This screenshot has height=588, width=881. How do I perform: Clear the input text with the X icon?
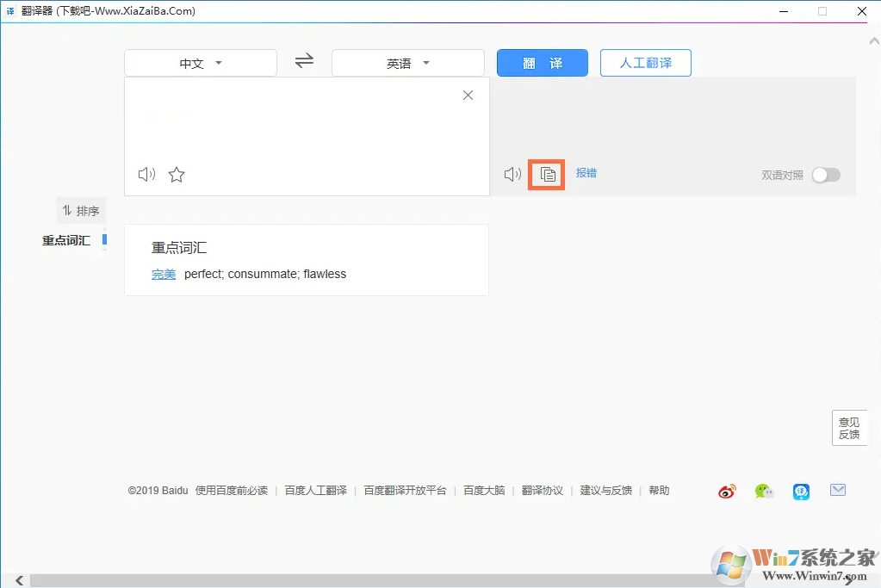point(468,95)
